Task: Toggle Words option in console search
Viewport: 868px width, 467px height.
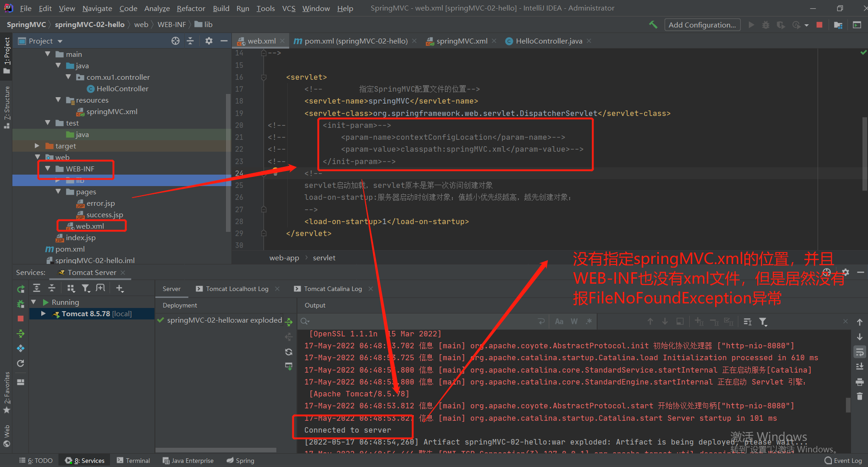Action: (574, 322)
